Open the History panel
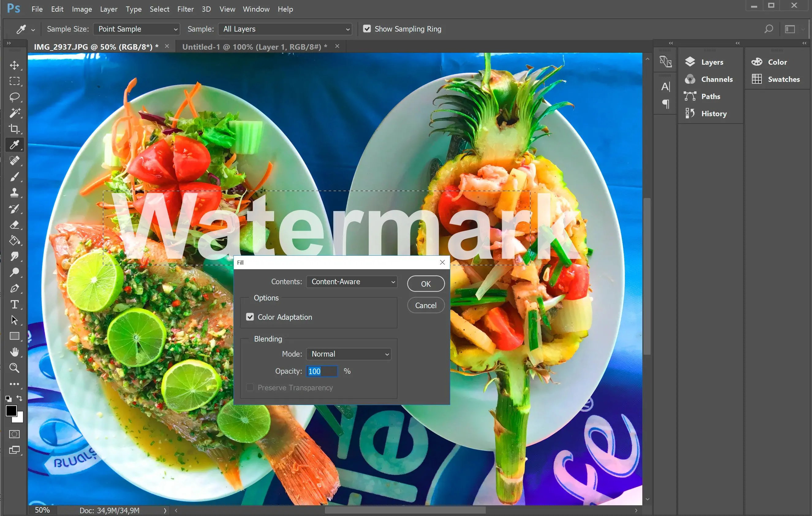Viewport: 812px width, 516px height. pyautogui.click(x=712, y=114)
